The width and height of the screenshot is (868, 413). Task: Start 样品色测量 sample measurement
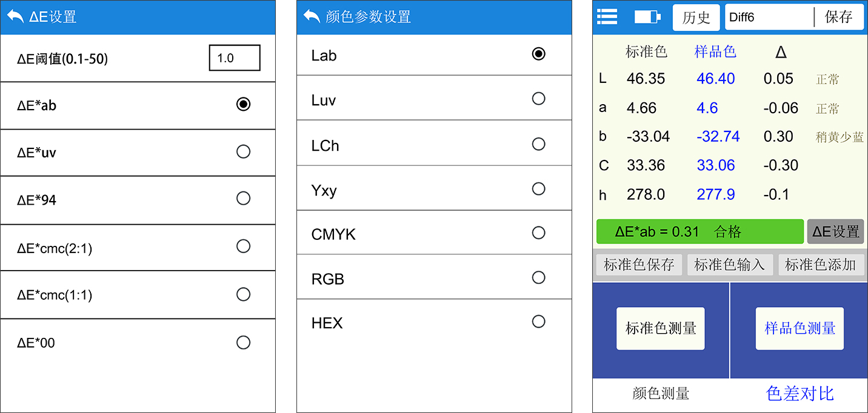(800, 328)
